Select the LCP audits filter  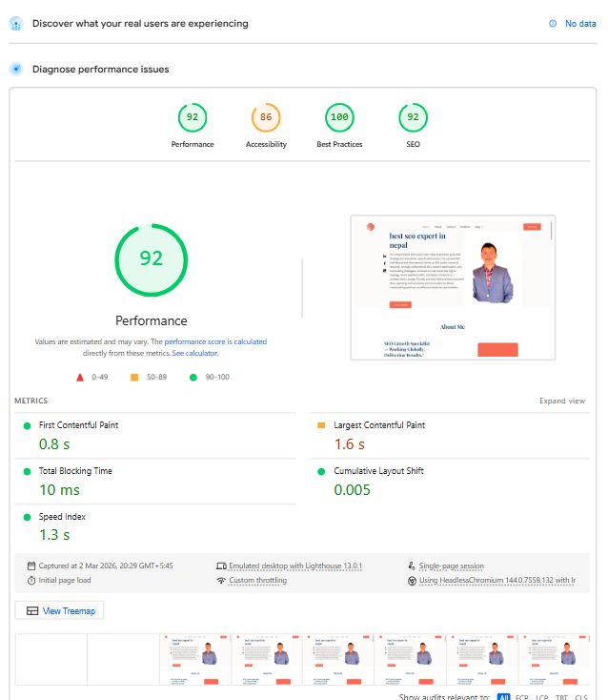(541, 697)
